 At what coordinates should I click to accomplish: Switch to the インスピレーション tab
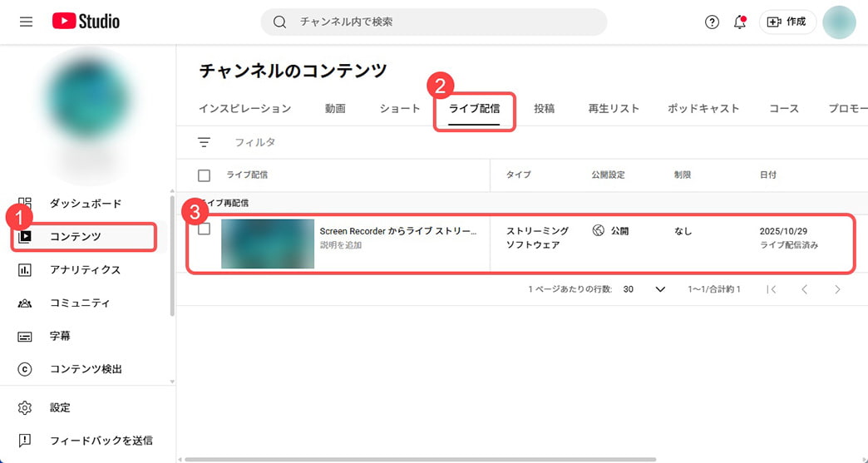(x=244, y=108)
